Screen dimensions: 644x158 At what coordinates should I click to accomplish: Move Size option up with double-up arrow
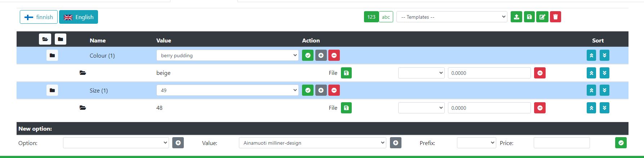[x=591, y=90]
